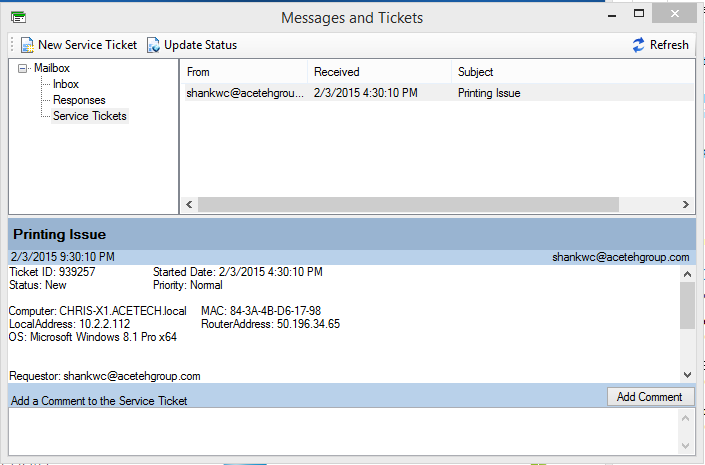
Task: Click ticket details scroll down arrow
Action: pos(687,374)
